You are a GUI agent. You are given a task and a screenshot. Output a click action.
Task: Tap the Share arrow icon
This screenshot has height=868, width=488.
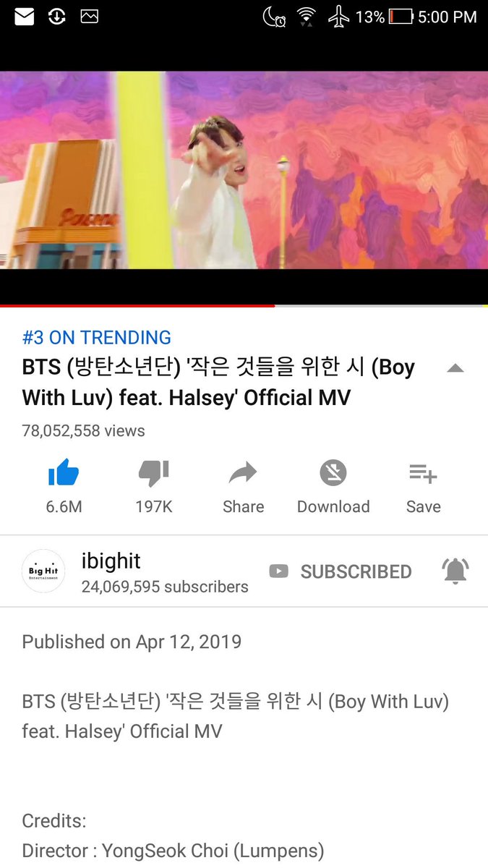[243, 474]
